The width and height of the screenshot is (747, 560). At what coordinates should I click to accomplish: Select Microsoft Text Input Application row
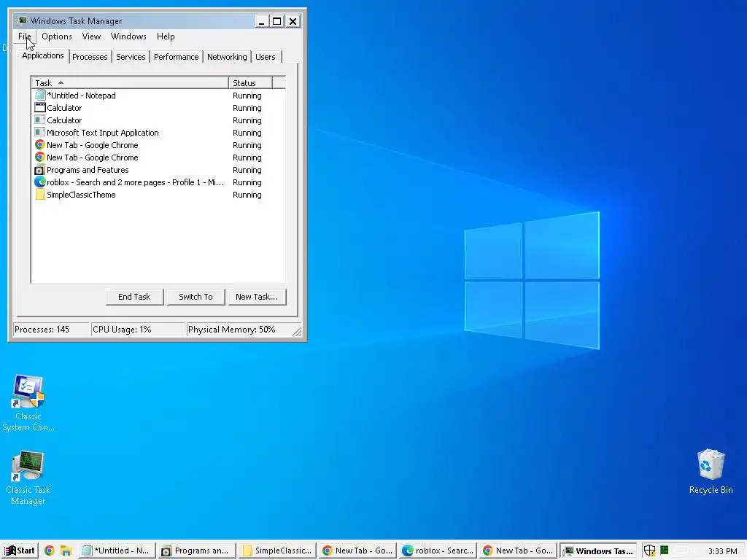158,133
